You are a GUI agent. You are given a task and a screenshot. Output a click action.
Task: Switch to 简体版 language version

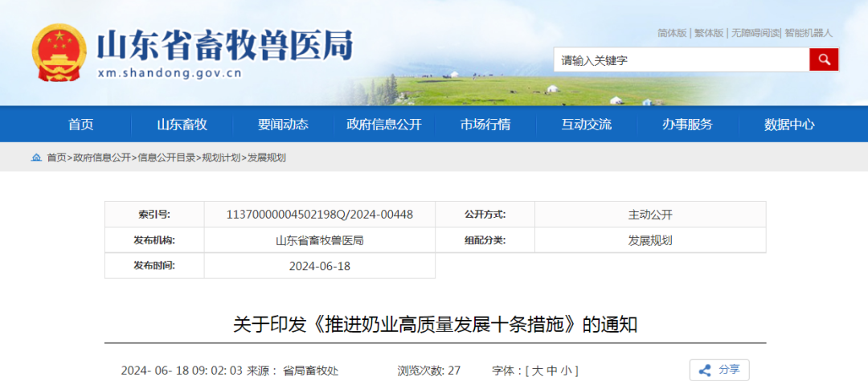pos(672,33)
